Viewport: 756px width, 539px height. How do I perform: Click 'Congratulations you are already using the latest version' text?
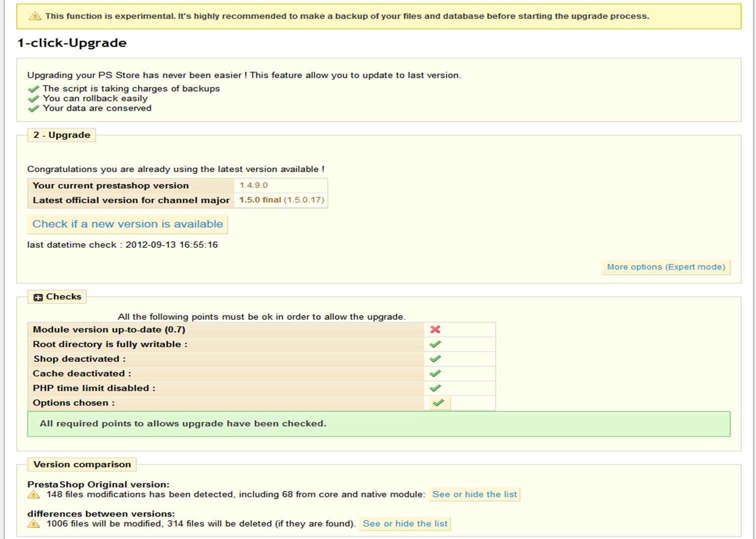(176, 169)
